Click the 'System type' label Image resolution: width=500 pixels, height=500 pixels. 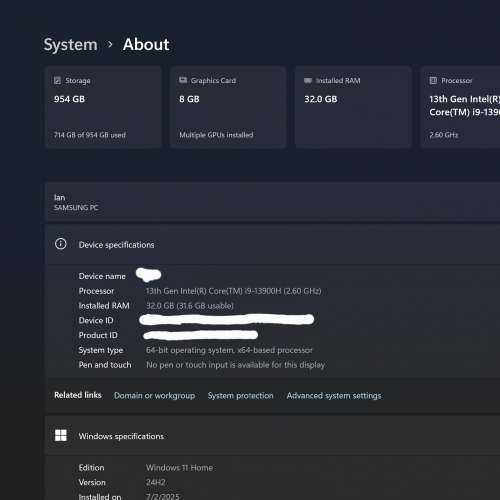tap(101, 351)
